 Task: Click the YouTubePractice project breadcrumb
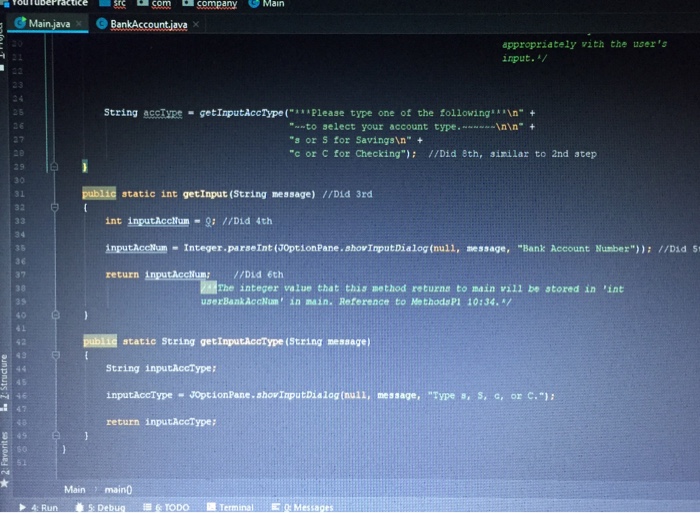(49, 3)
